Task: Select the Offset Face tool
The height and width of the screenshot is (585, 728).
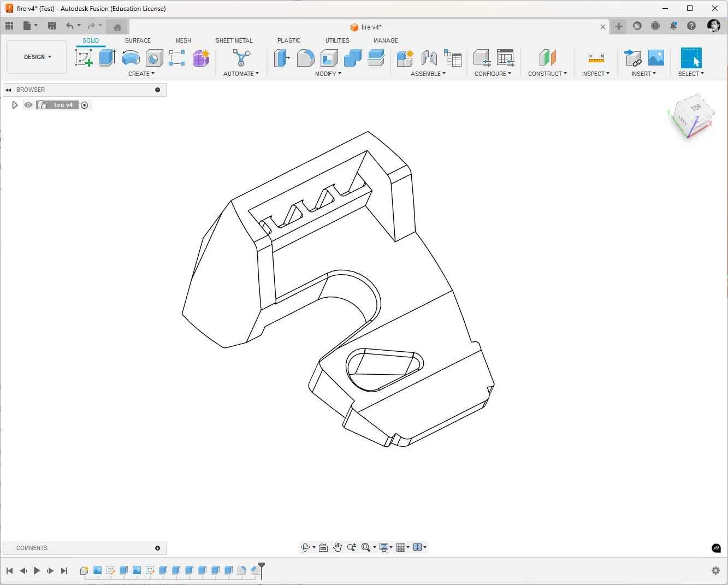Action: pos(376,57)
